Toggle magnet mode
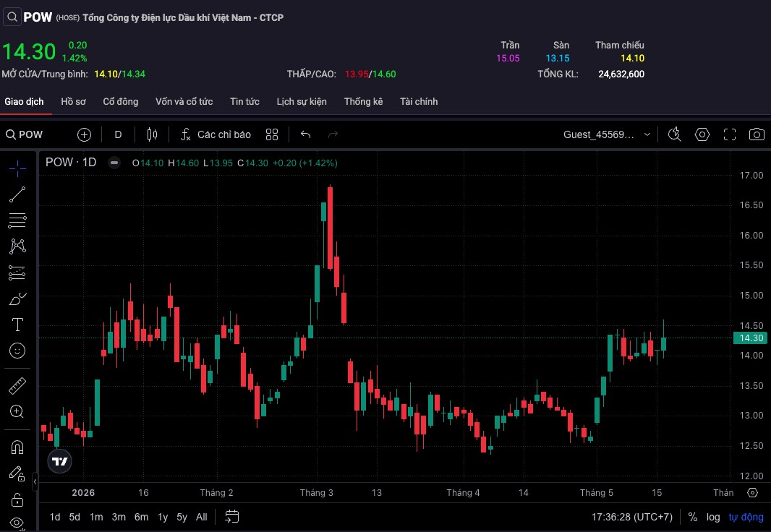Screen dimensions: 771x532 (17, 447)
